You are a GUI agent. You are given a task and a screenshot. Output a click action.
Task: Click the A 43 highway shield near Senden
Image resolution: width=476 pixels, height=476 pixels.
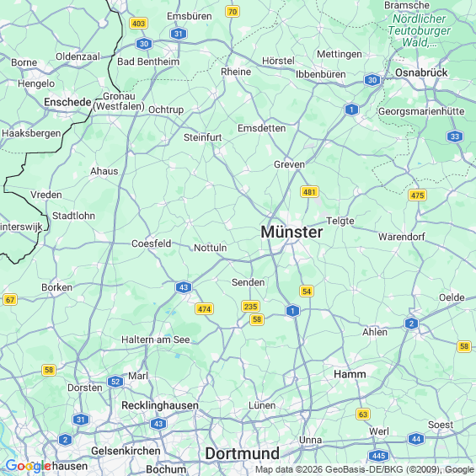point(184,287)
